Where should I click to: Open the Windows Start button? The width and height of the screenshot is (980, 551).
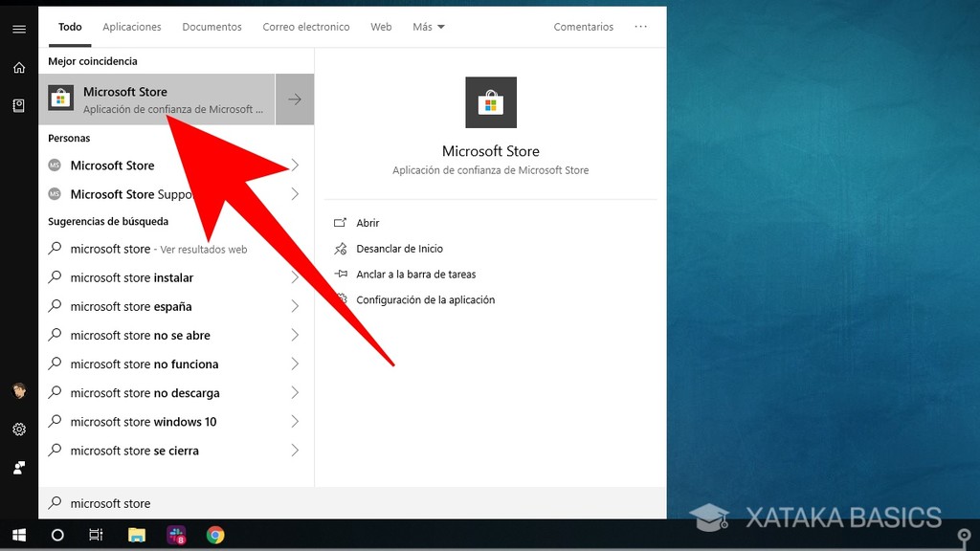pos(19,536)
